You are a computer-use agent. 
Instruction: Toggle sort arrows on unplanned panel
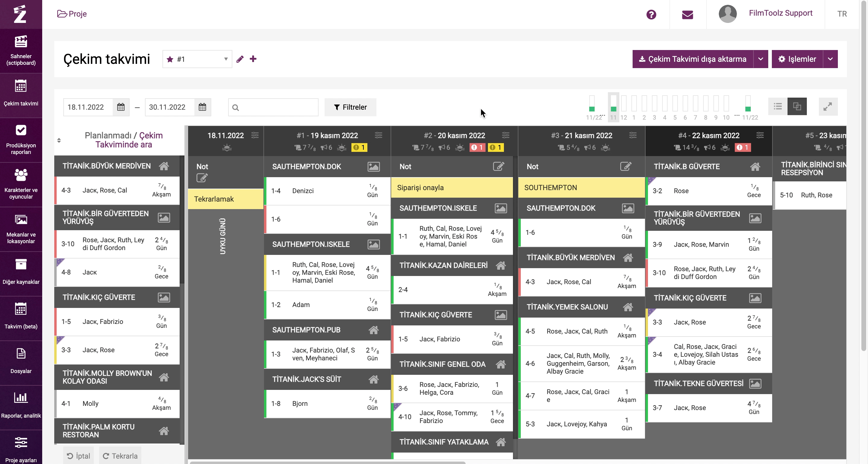point(59,140)
